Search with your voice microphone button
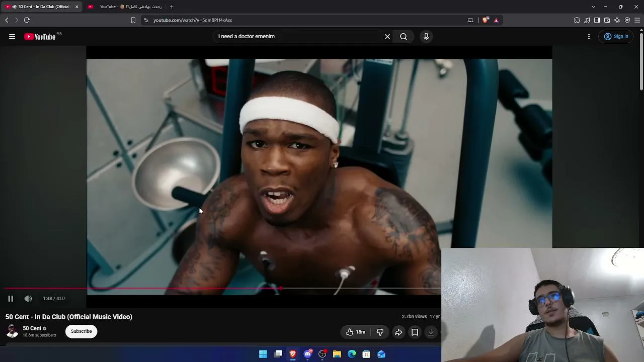Image resolution: width=644 pixels, height=362 pixels. point(426,37)
